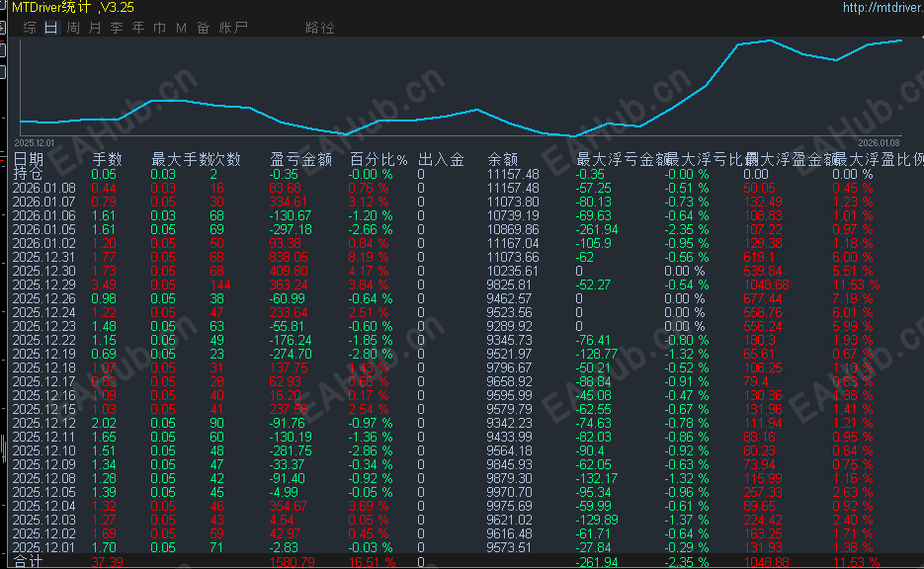Click the M toolbar icon
The height and width of the screenshot is (569, 924).
pyautogui.click(x=181, y=29)
